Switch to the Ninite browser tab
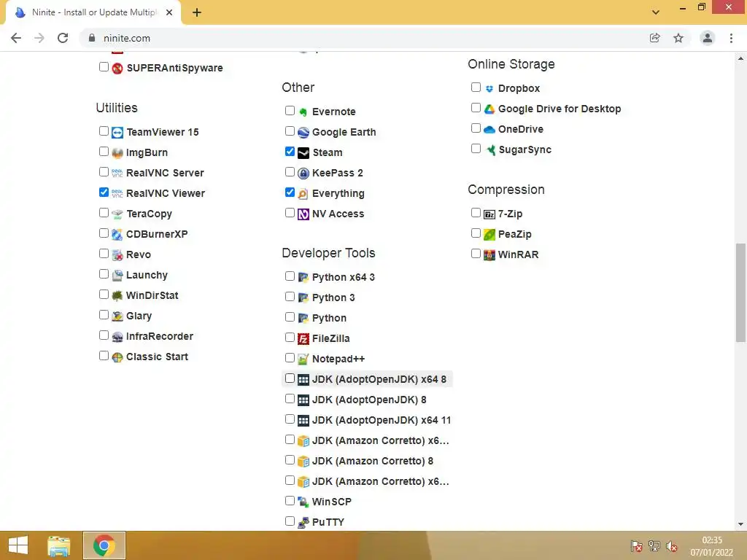The height and width of the screenshot is (560, 747). [x=93, y=12]
